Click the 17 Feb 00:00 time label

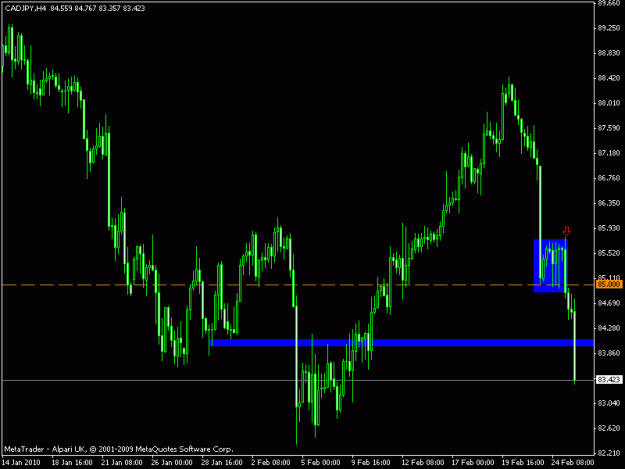(473, 463)
